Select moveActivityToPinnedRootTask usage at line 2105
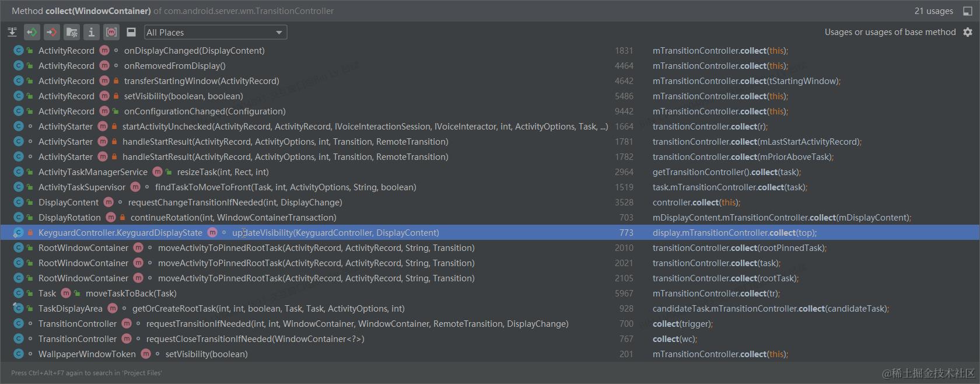Screen dimensions: 980x384 click(490, 278)
